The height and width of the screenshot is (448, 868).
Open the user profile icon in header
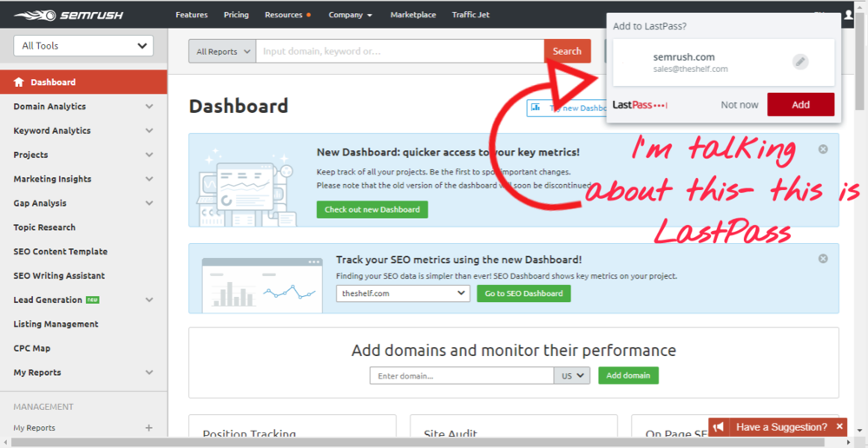849,15
